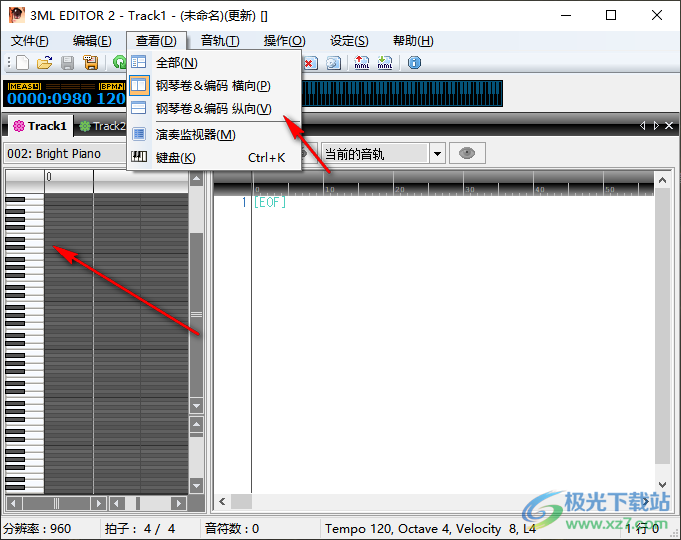Click the red X delete icon
Viewport: 681px width, 540px height.
point(310,63)
